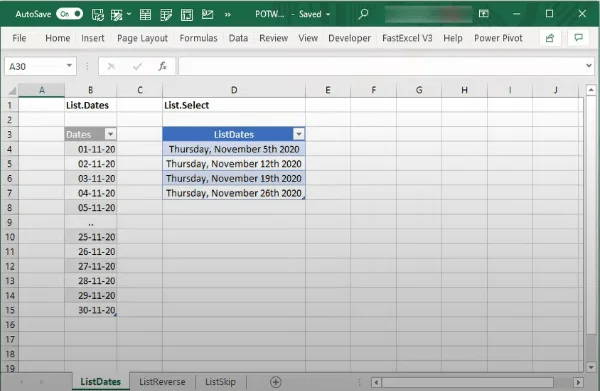Click the second Quick Access toolbar icon with the dropdown arrow

coord(120,15)
